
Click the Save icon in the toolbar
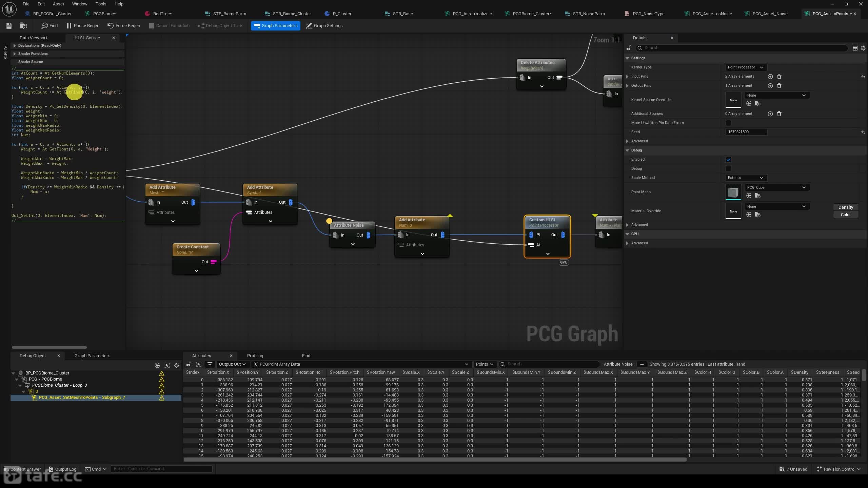pos(9,26)
